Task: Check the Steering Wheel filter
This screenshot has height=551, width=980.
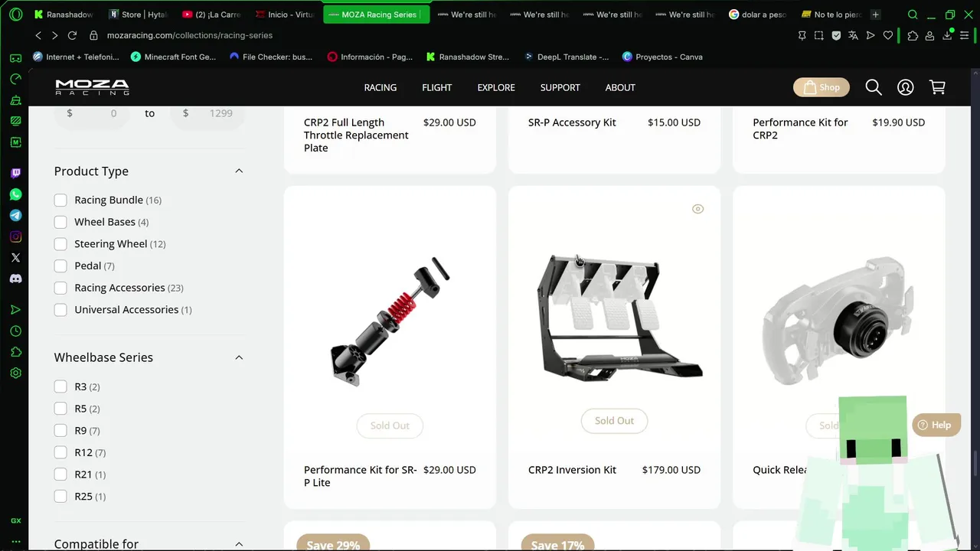Action: click(60, 244)
